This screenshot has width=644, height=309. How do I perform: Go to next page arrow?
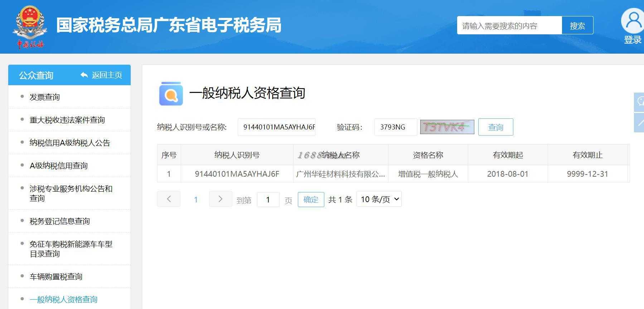pos(221,199)
